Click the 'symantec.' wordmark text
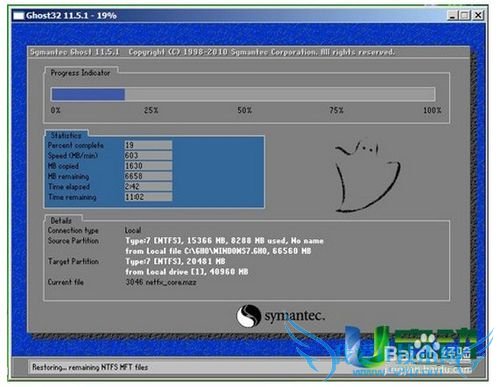This screenshot has height=387, width=500. pyautogui.click(x=294, y=315)
